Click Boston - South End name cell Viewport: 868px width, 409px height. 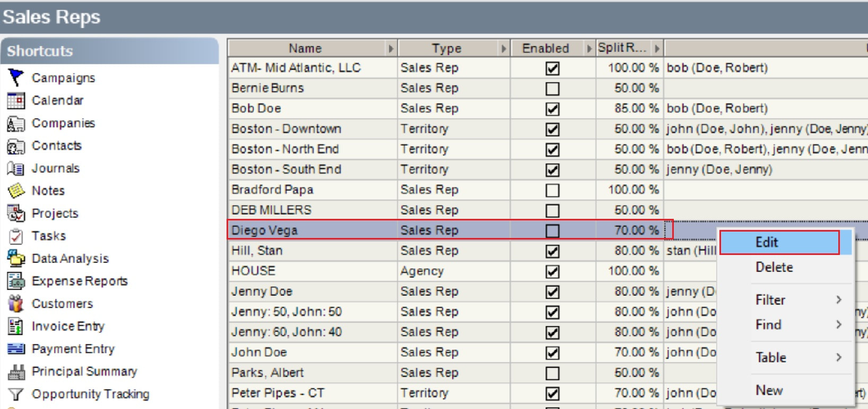[x=313, y=169]
